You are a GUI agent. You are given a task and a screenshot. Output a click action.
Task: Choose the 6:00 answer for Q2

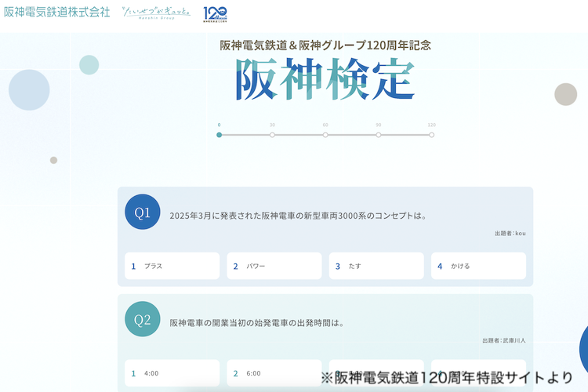point(274,373)
